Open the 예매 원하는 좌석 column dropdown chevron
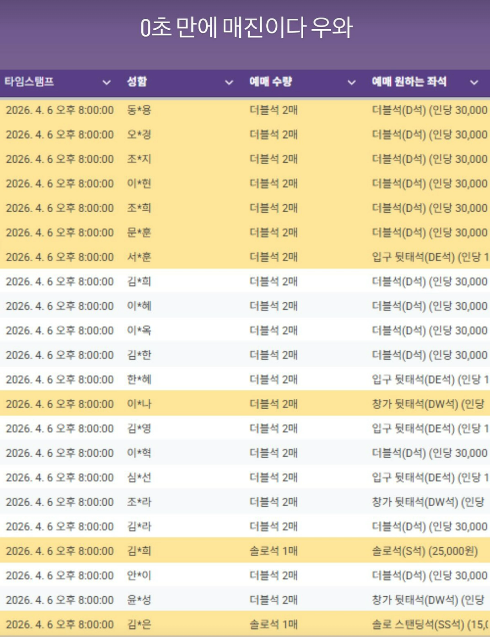Image resolution: width=490 pixels, height=637 pixels. [x=474, y=82]
